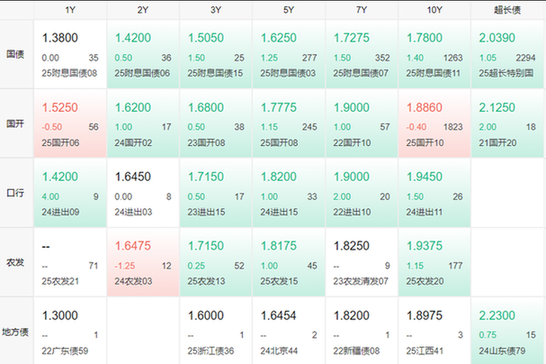Select the 农发 row label

click(x=15, y=262)
